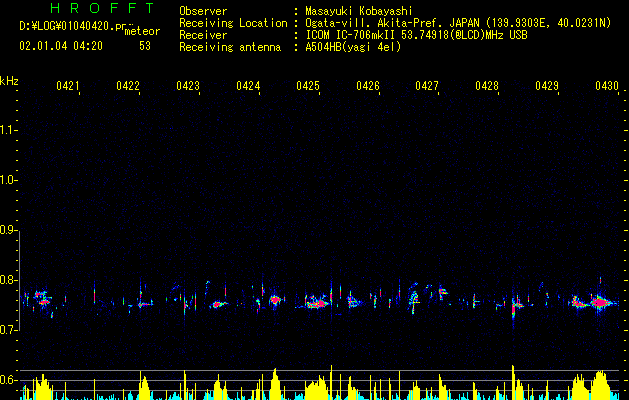The height and width of the screenshot is (400, 629).
Task: Click the 0426 time marker
Action: coord(368,86)
